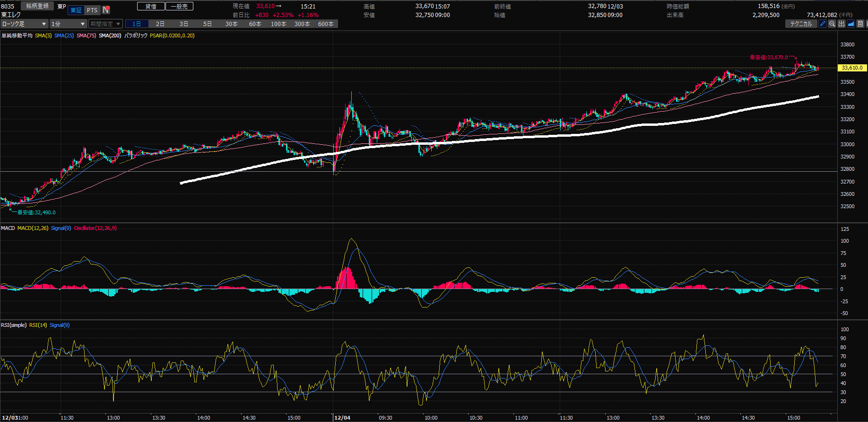Image resolution: width=868 pixels, height=422 pixels.
Task: Click the magnifier zoom icon
Action: (832, 24)
